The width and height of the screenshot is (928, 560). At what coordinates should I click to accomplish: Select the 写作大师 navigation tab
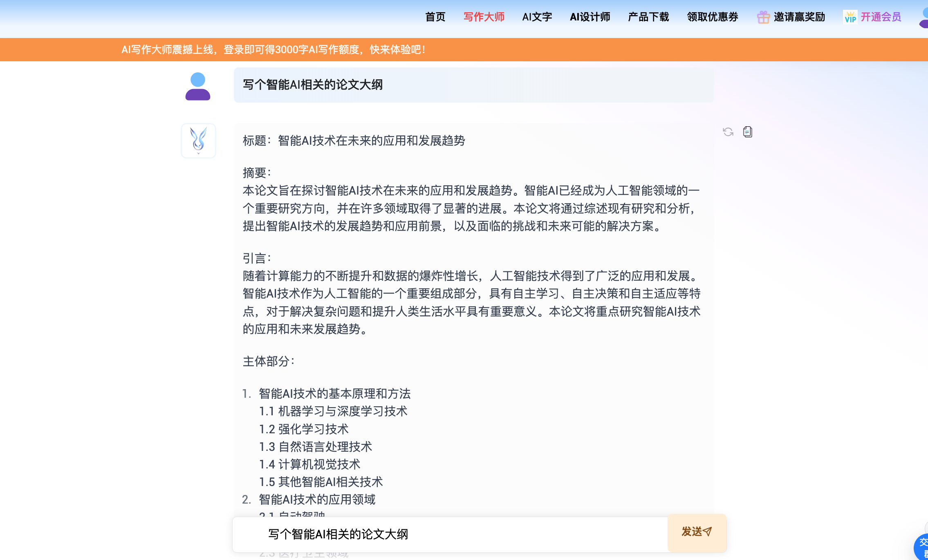pyautogui.click(x=484, y=17)
